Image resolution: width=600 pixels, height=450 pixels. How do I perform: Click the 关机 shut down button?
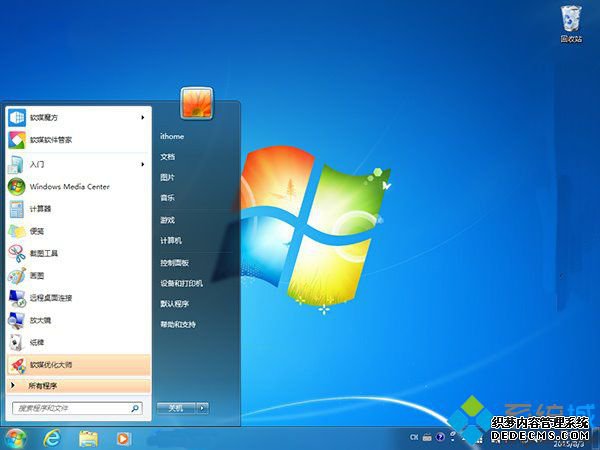coord(177,408)
